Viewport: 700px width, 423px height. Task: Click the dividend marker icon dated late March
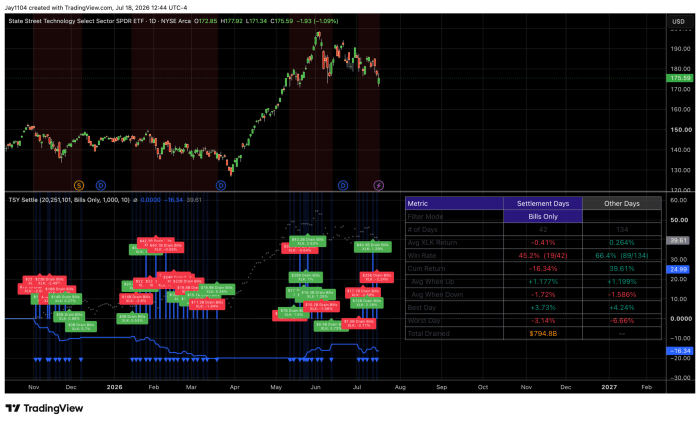(221, 185)
